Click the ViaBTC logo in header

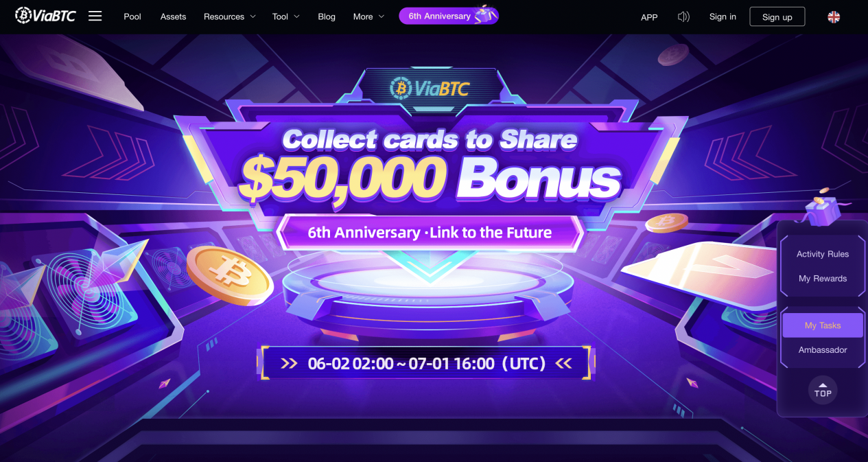point(45,15)
